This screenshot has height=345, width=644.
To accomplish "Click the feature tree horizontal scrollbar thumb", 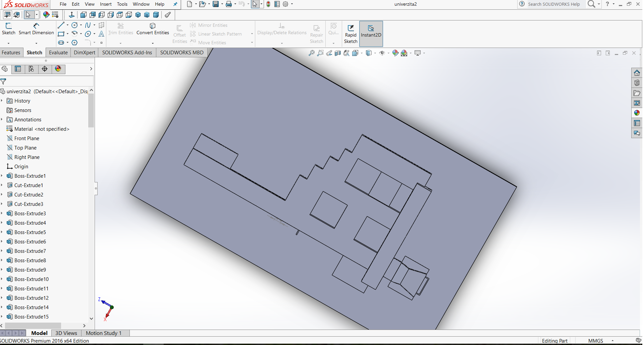I will click(x=33, y=326).
